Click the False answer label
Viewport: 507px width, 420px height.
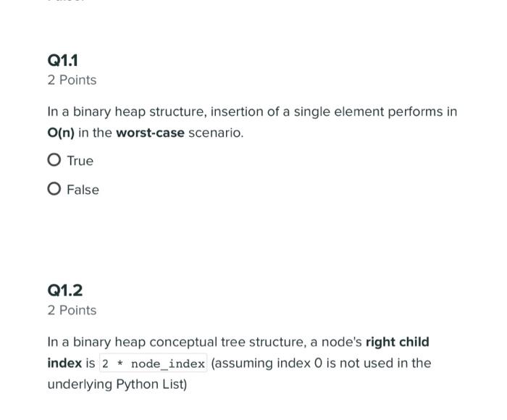(x=83, y=190)
